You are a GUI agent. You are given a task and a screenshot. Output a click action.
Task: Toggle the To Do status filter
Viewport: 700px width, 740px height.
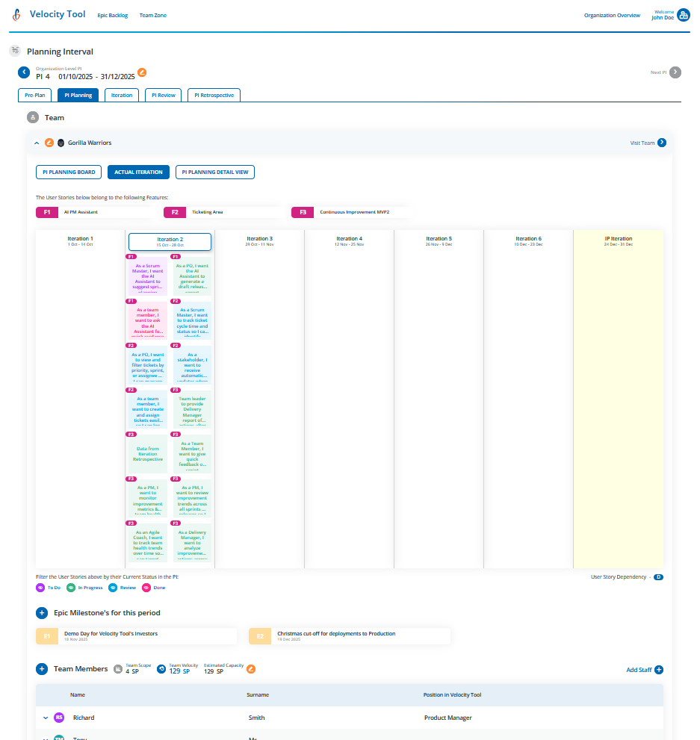pyautogui.click(x=41, y=588)
